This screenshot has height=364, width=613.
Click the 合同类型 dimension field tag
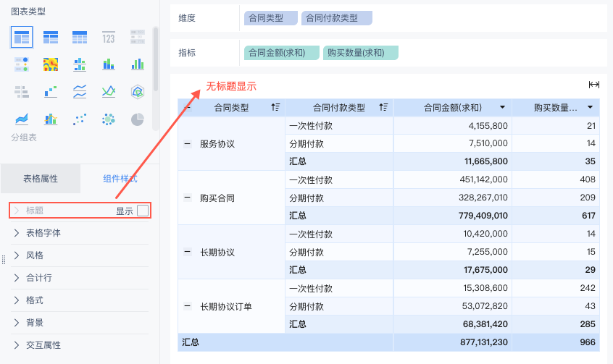pyautogui.click(x=270, y=18)
